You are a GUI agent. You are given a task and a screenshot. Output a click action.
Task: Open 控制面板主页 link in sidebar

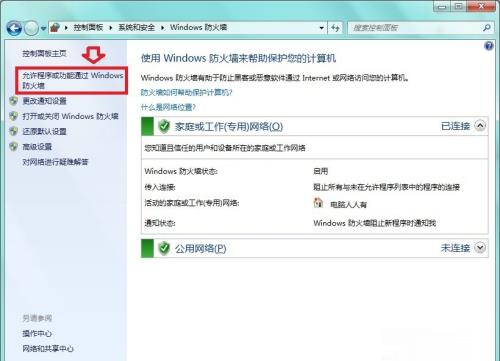[44, 53]
